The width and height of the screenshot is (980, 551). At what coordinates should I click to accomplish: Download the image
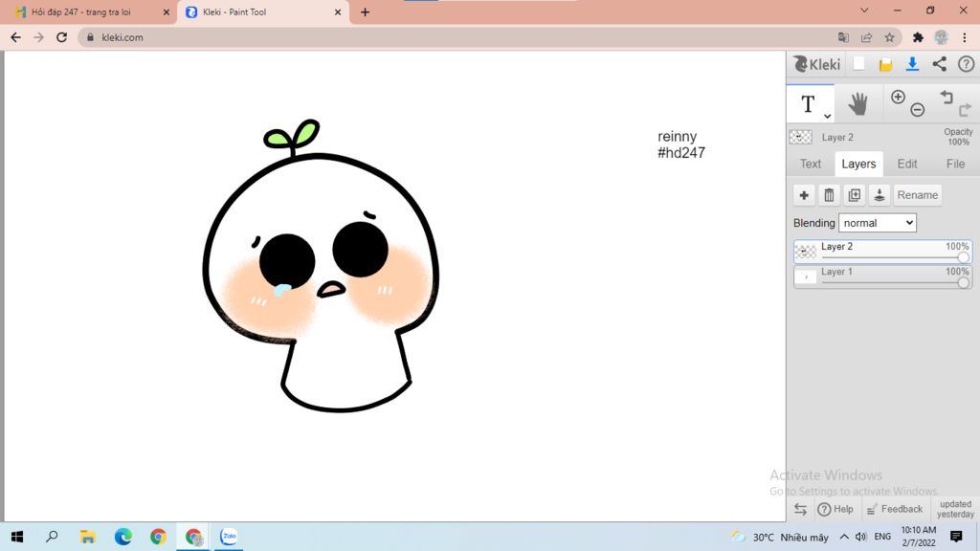(912, 64)
